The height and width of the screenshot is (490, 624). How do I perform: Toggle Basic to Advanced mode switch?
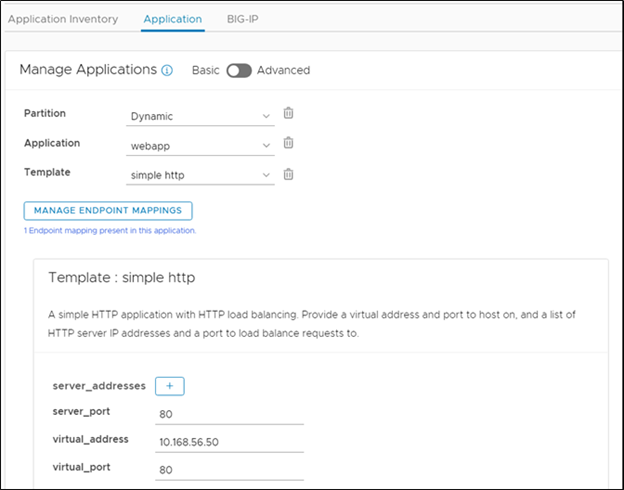238,71
